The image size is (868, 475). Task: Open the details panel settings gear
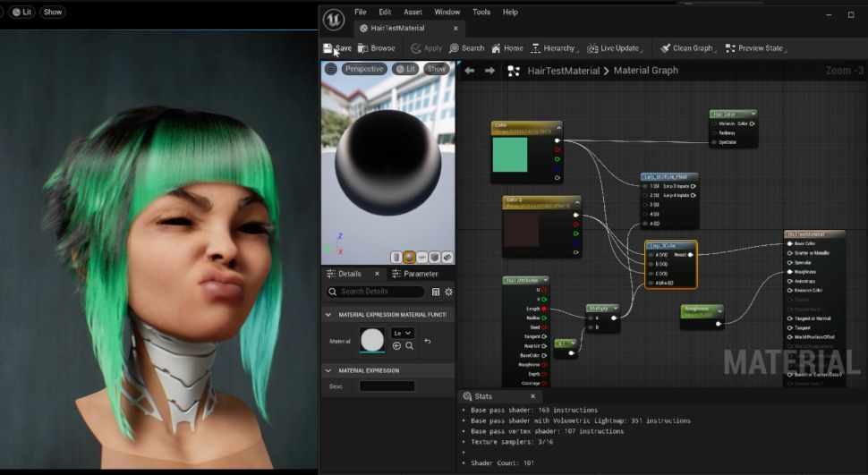point(448,292)
